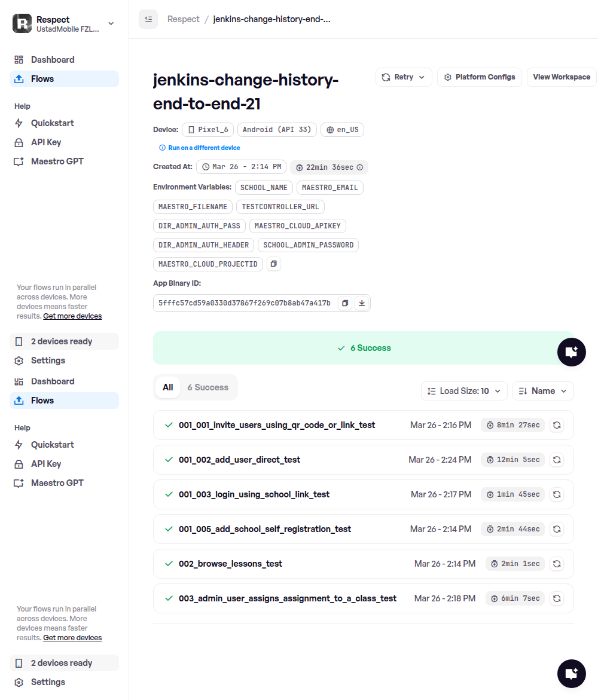Copy the environment variables list
The image size is (598, 700).
(273, 264)
